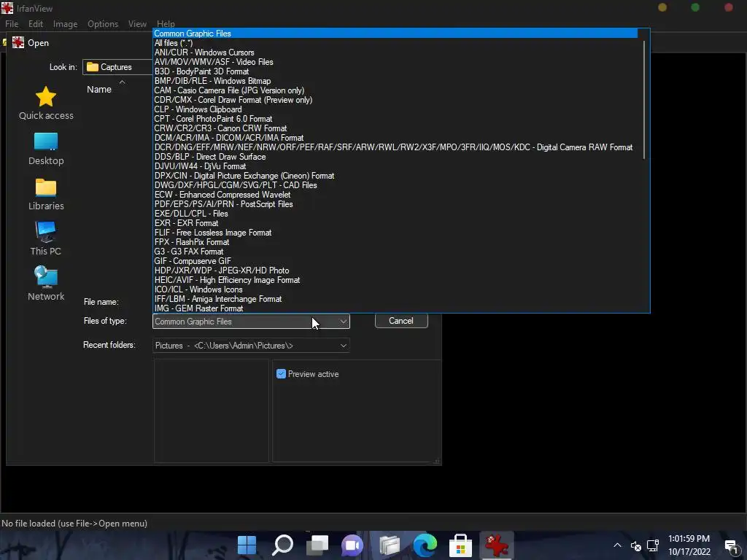Choose Common Graphic Files in list
This screenshot has width=747, height=560.
point(395,34)
